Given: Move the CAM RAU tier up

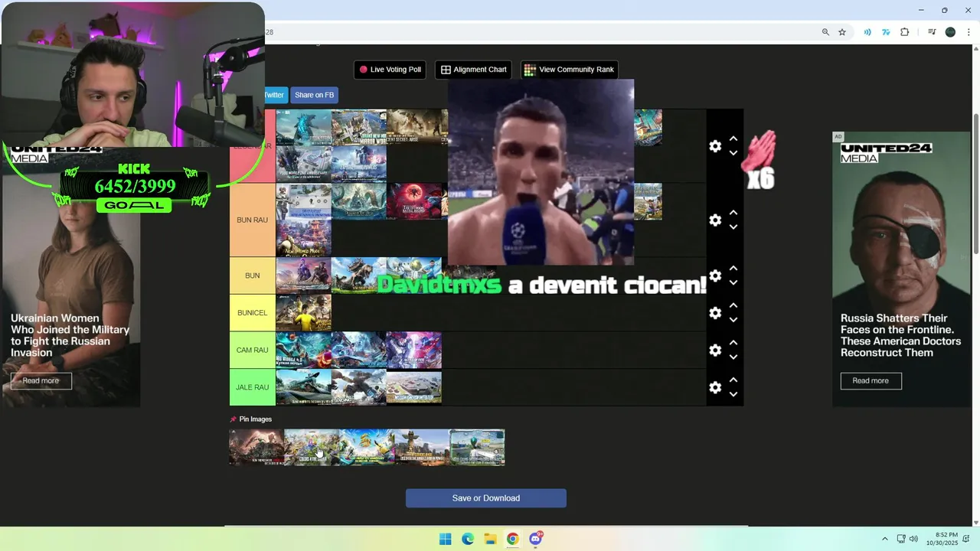Looking at the screenshot, I should click(x=733, y=343).
